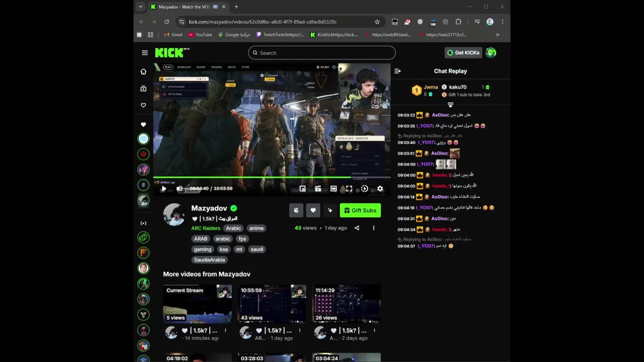Open the Twitch bookmark

280,35
